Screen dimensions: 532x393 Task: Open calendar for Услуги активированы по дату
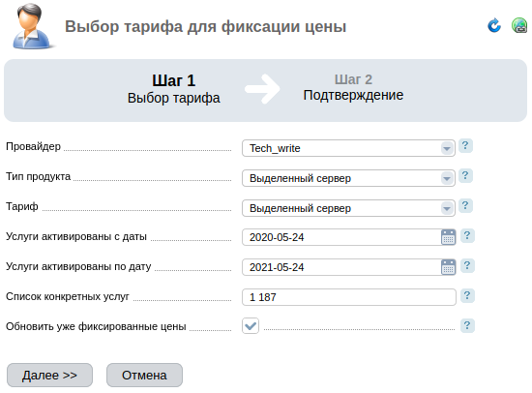point(448,267)
